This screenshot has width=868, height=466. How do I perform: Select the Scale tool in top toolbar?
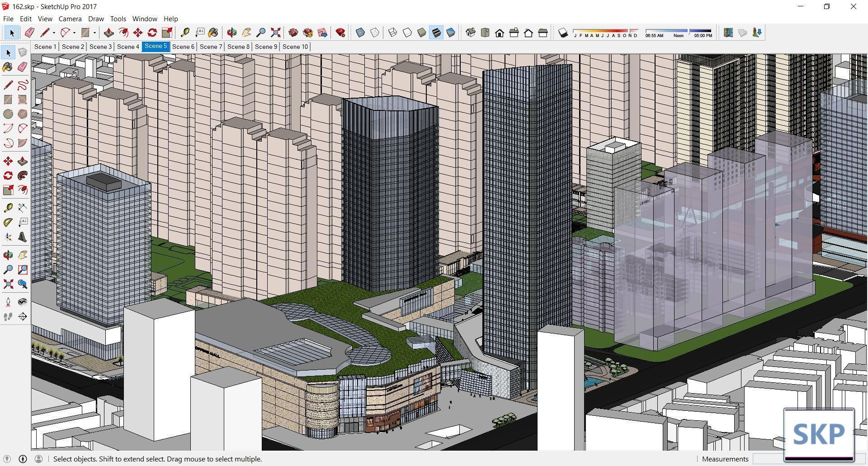(x=167, y=33)
